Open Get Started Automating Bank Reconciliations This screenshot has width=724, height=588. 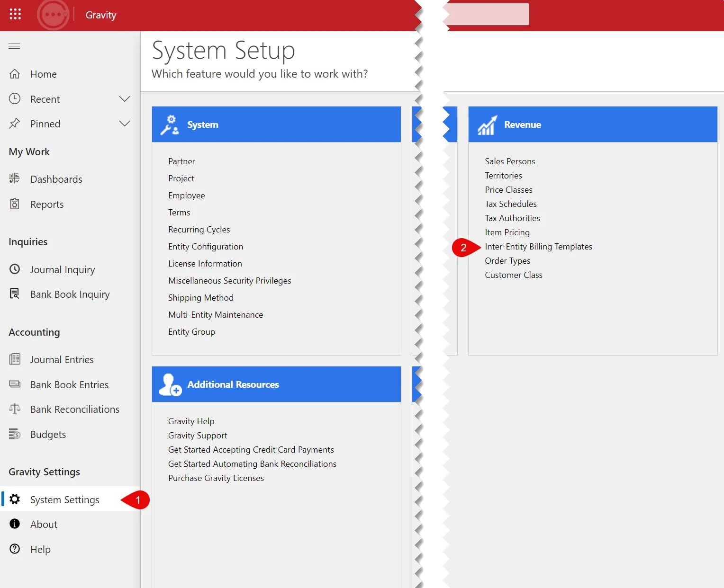pos(252,464)
